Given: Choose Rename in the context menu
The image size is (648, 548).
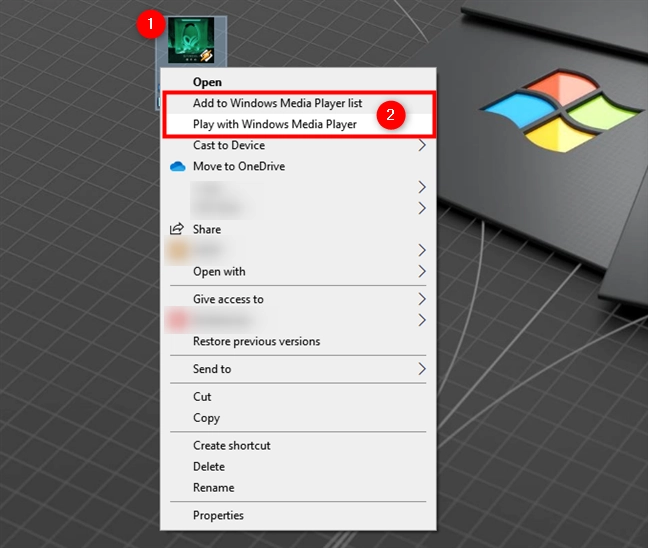Looking at the screenshot, I should pos(298,488).
